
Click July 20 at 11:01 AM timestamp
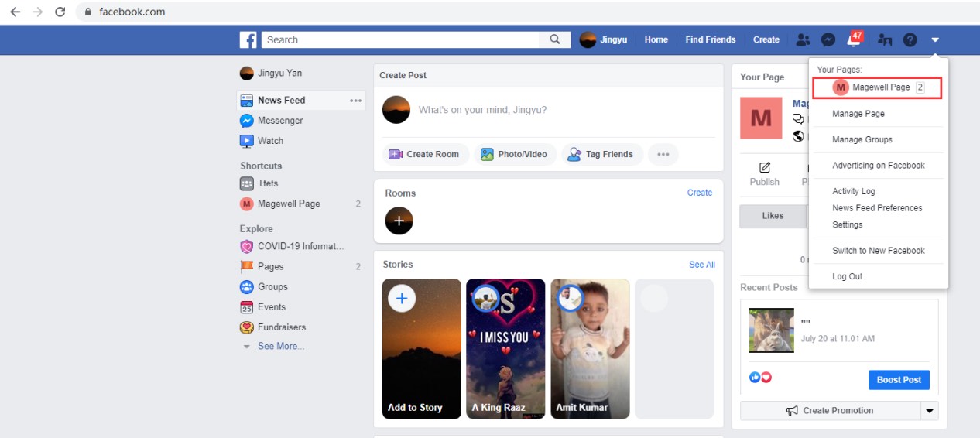(838, 339)
